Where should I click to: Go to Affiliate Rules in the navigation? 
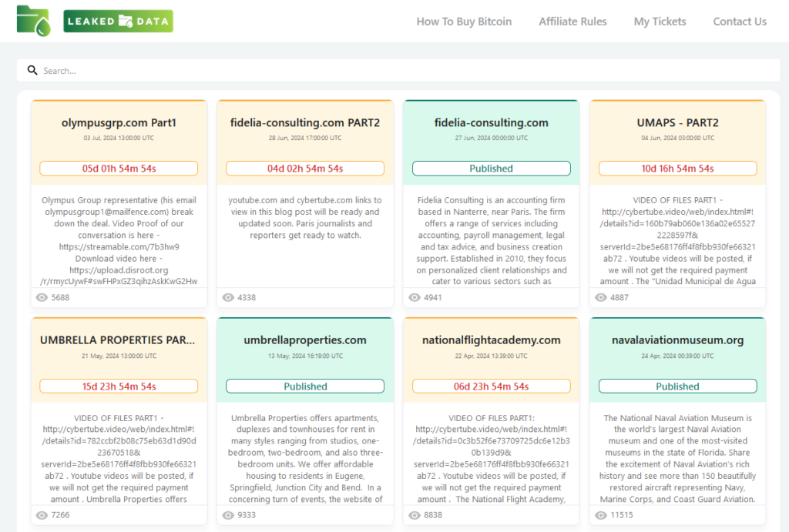(x=572, y=22)
